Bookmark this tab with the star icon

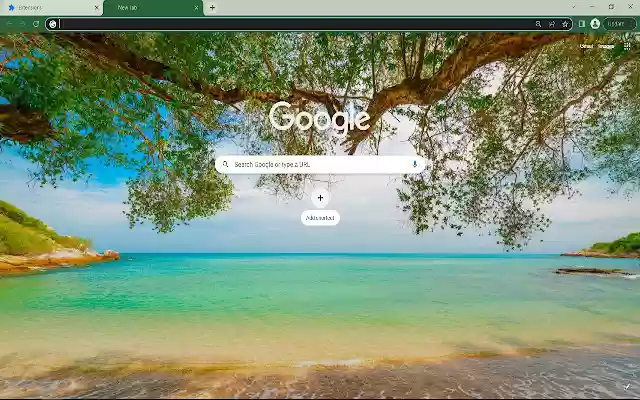565,24
